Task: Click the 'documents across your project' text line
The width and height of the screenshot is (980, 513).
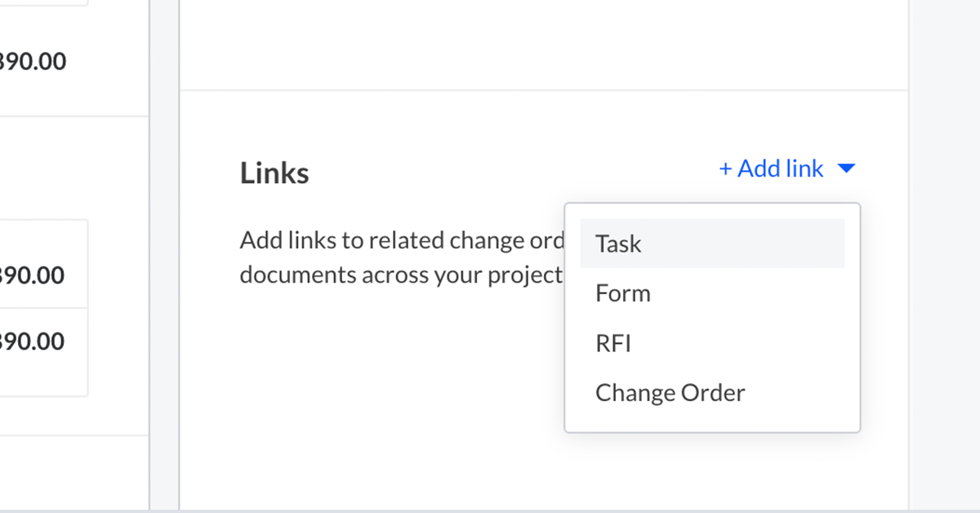Action: (400, 274)
